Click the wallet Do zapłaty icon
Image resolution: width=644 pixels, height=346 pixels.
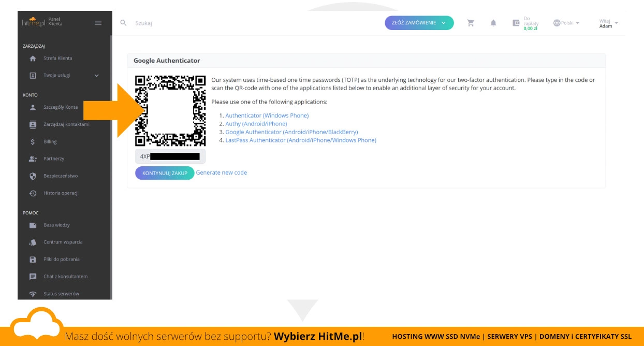click(516, 23)
